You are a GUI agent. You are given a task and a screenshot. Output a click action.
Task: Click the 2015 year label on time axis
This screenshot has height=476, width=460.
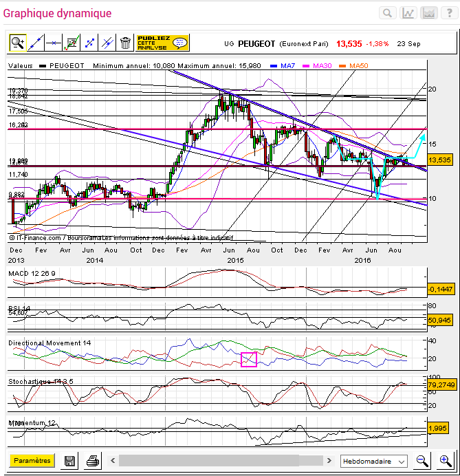pyautogui.click(x=235, y=261)
